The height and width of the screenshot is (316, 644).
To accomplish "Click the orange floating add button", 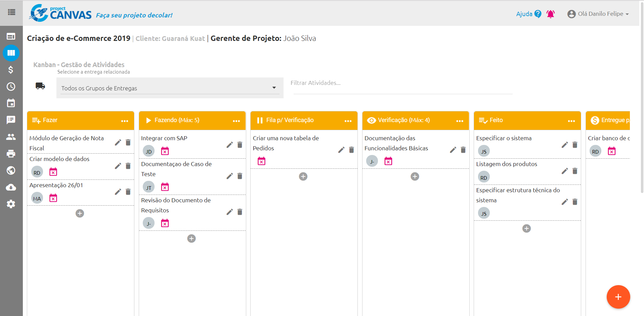I will point(618,297).
